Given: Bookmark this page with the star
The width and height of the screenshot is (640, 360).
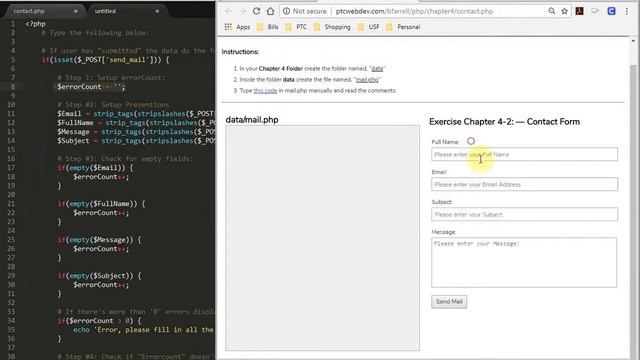Looking at the screenshot, I should coord(564,11).
